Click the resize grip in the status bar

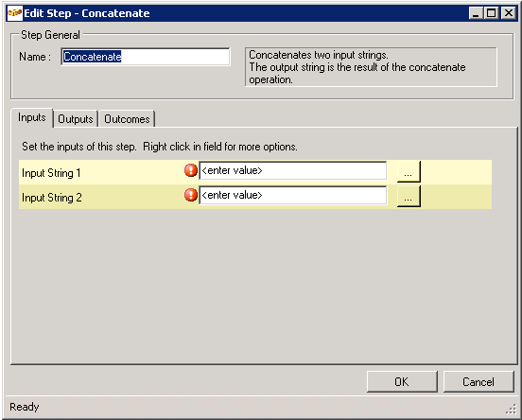pyautogui.click(x=511, y=409)
